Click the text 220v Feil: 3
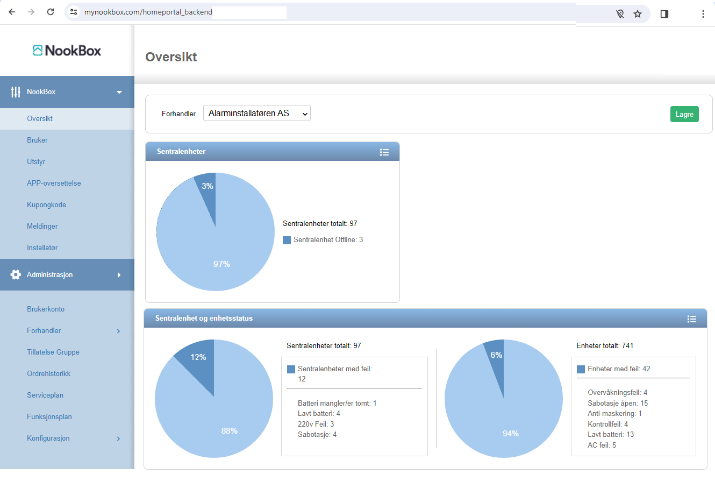Image resolution: width=715 pixels, height=481 pixels. pos(316,424)
